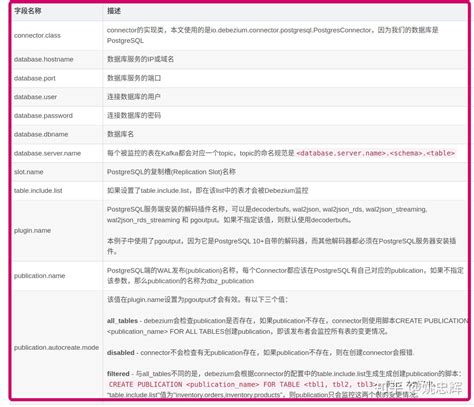Click the 描述 column header
The image size is (474, 407).
point(114,11)
